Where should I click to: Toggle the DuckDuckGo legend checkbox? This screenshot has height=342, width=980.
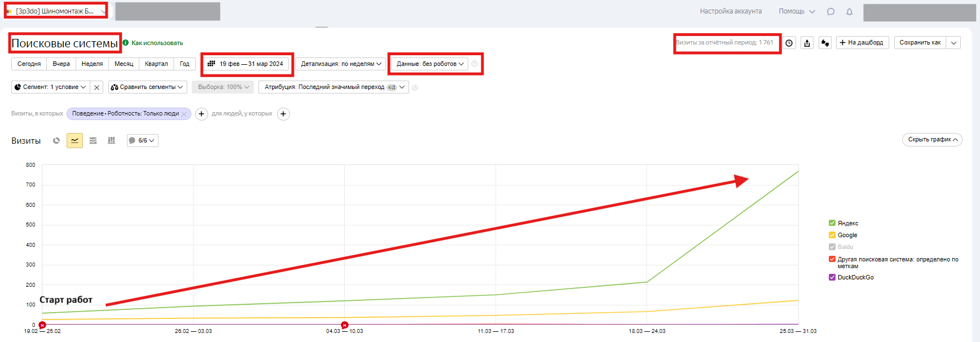coord(832,277)
